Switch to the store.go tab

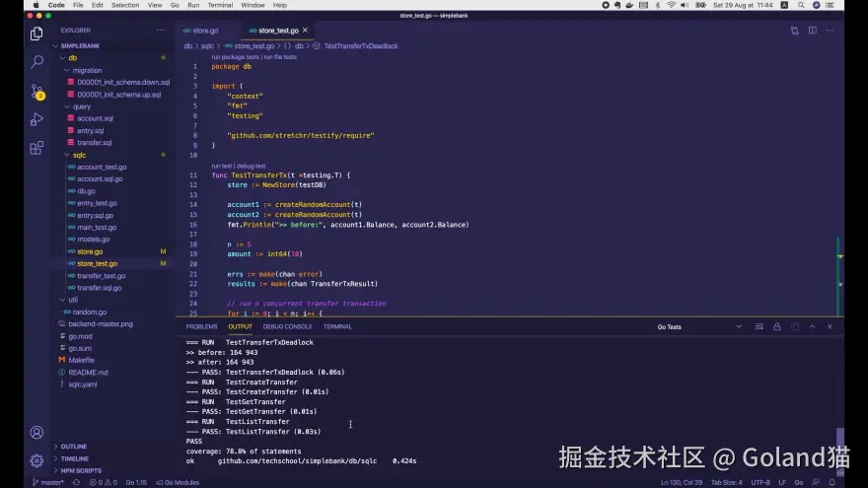[205, 31]
